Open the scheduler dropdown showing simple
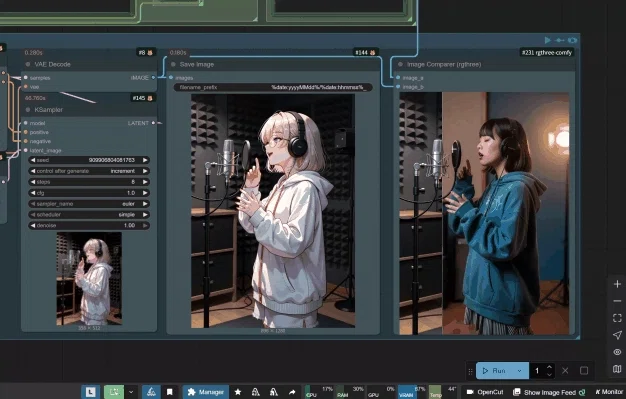 [89, 214]
